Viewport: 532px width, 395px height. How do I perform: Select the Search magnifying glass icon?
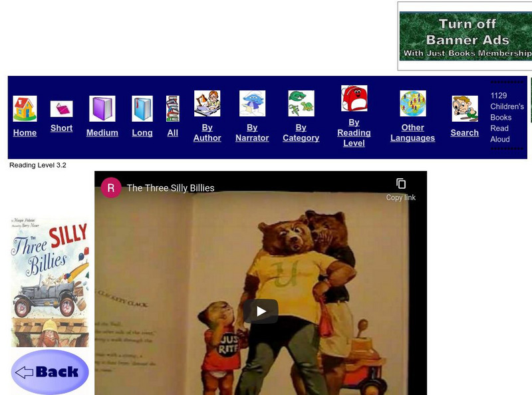[x=465, y=108]
